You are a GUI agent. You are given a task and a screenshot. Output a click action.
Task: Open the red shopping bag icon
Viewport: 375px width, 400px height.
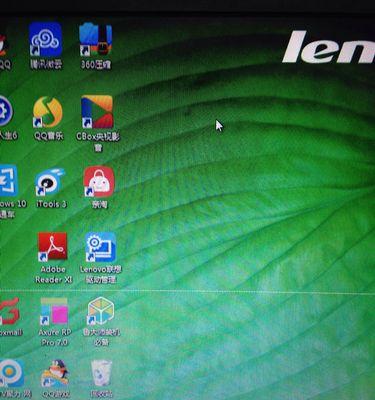click(99, 182)
